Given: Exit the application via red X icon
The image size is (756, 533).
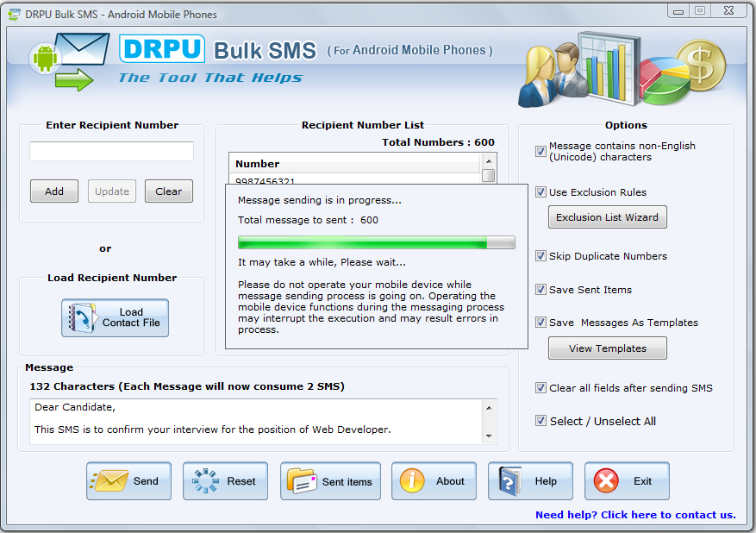Looking at the screenshot, I should click(x=605, y=480).
